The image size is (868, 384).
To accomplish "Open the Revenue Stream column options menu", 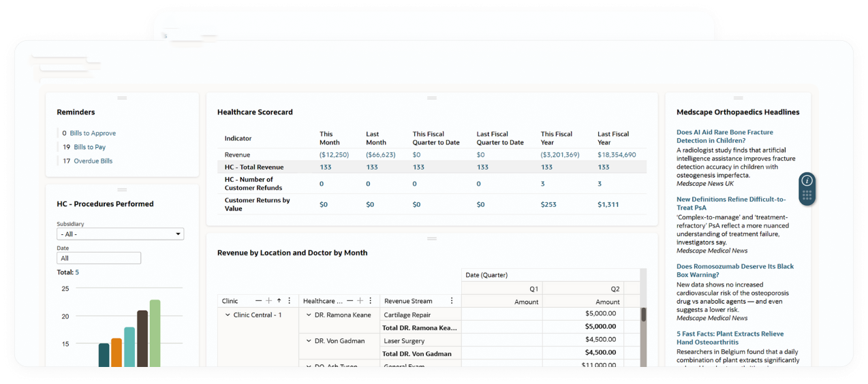I will (x=451, y=301).
